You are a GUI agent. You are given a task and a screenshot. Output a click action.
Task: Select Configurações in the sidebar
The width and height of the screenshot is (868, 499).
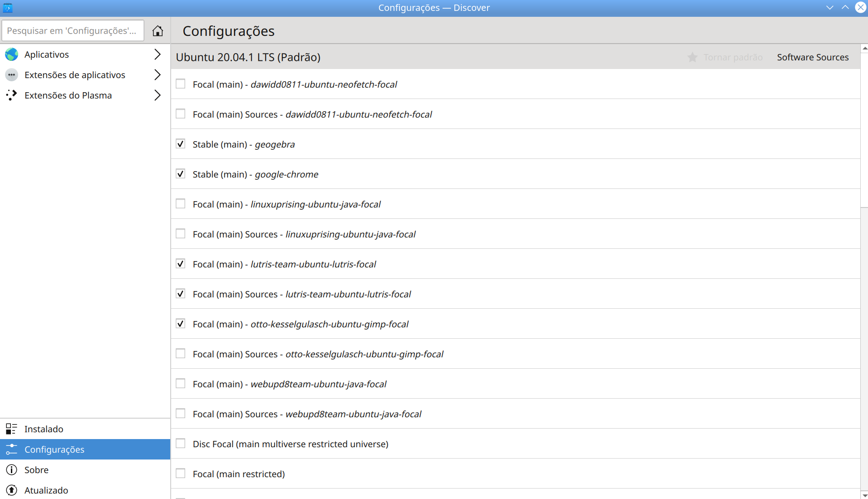pyautogui.click(x=54, y=450)
